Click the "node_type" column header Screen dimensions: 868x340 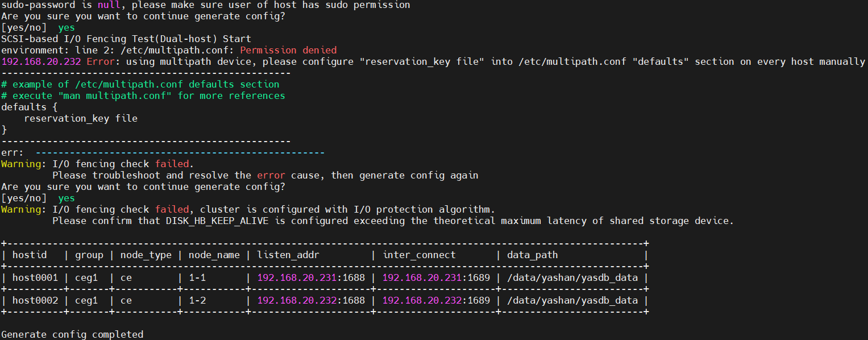(146, 255)
